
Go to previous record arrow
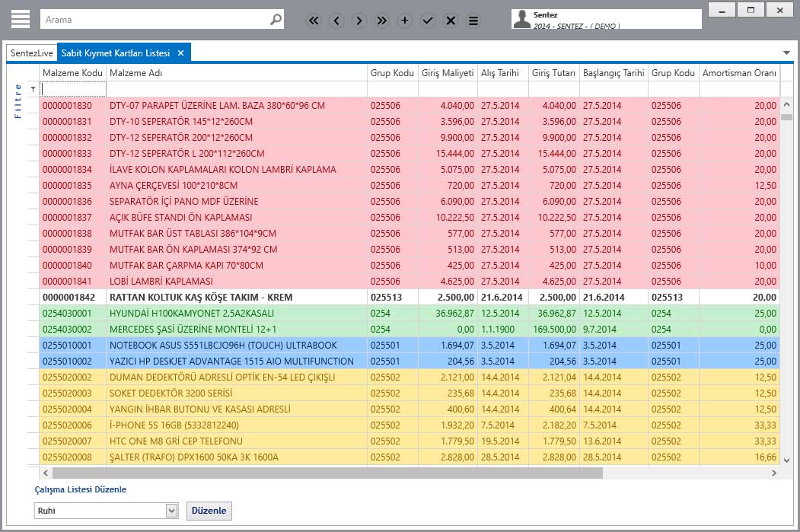point(336,21)
